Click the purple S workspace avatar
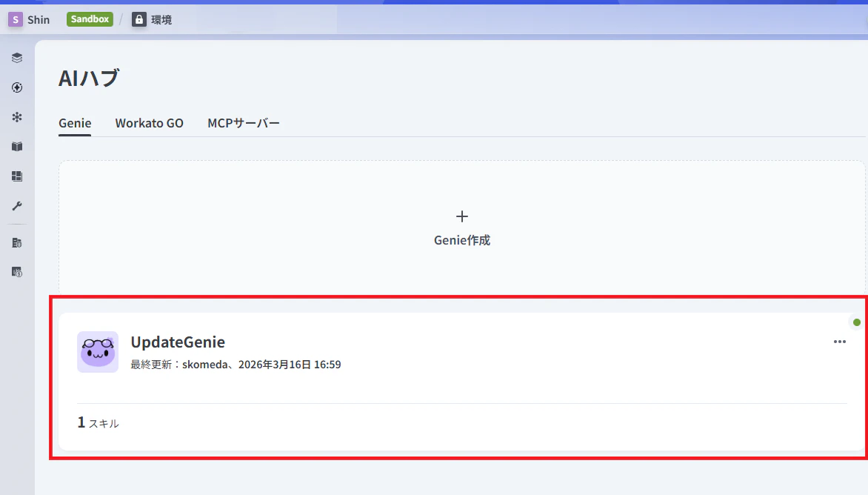This screenshot has width=868, height=495. pyautogui.click(x=16, y=19)
